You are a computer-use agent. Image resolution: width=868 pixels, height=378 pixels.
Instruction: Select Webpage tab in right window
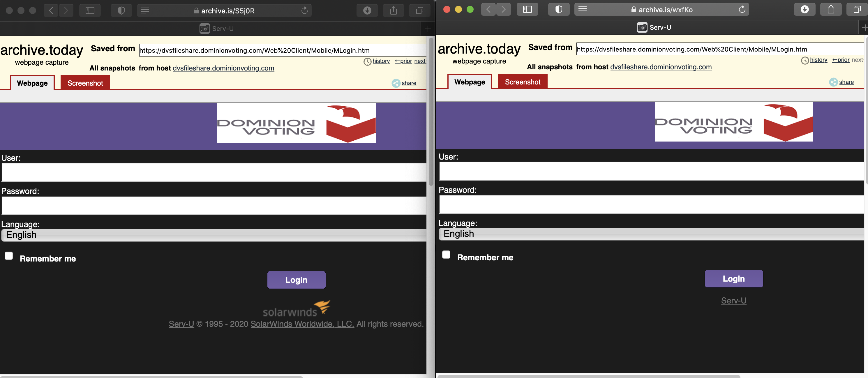pyautogui.click(x=470, y=82)
